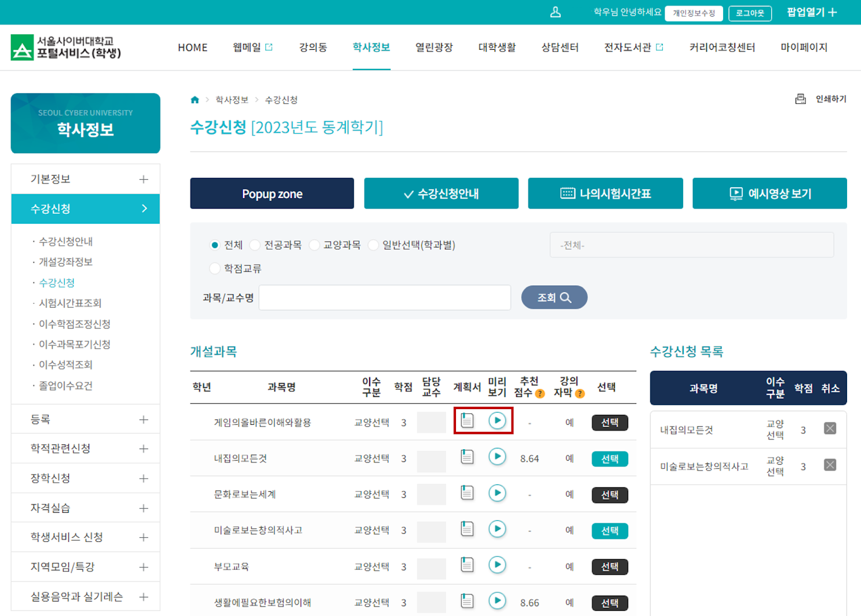Click the home icon in the breadcrumb
The height and width of the screenshot is (616, 861).
(x=195, y=99)
